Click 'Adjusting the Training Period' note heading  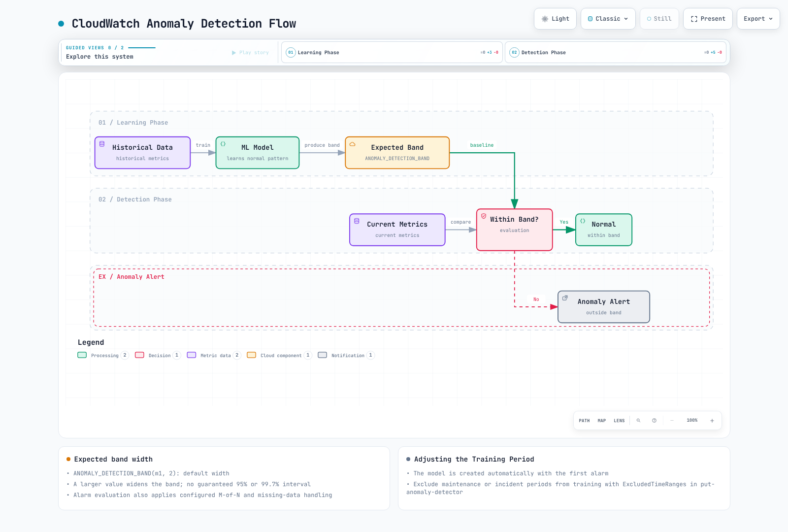[x=474, y=459]
